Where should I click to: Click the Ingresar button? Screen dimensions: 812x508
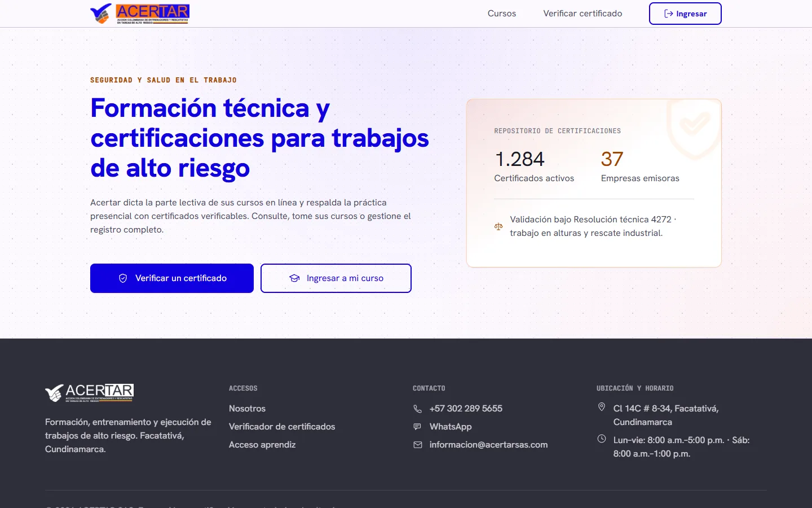click(685, 14)
